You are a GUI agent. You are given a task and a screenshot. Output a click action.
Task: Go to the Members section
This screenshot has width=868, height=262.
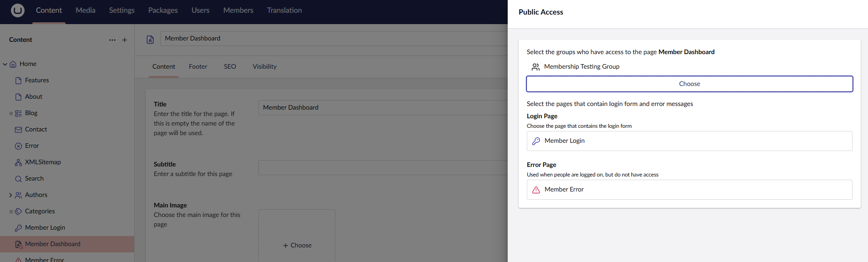pos(238,10)
